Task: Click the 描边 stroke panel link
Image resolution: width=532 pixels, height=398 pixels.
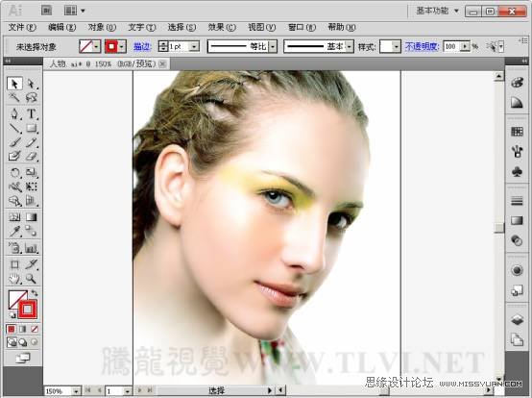Action: [x=142, y=46]
